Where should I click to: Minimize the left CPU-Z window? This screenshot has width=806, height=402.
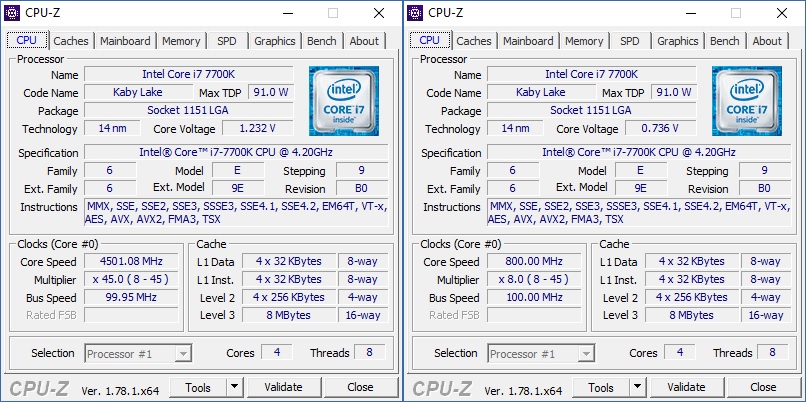click(x=287, y=13)
